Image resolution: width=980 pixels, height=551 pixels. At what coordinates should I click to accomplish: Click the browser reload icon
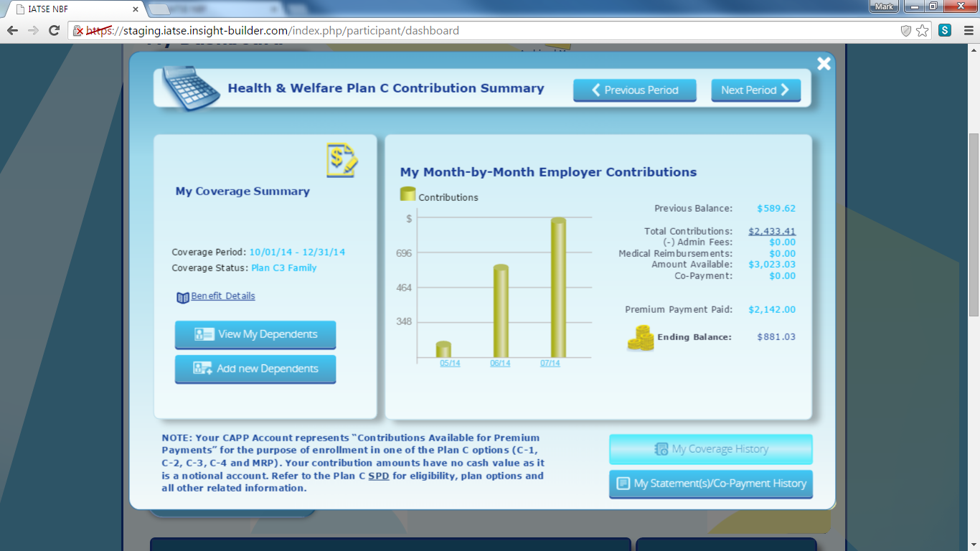[54, 31]
